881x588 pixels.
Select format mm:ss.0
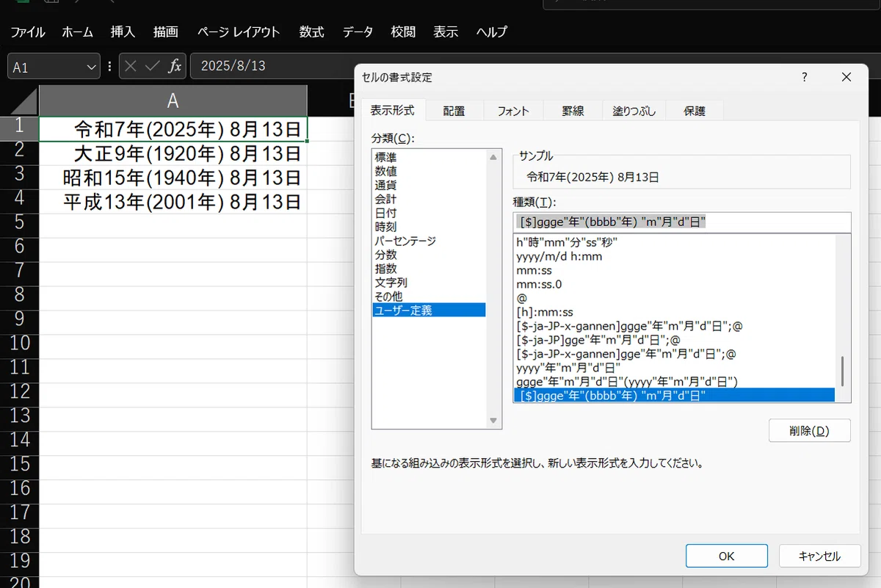click(x=674, y=284)
